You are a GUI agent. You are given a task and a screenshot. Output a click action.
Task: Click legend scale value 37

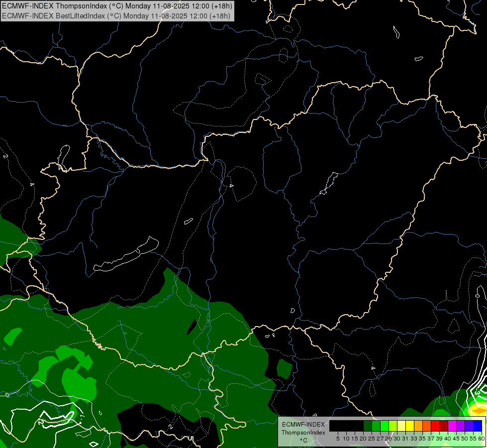(431, 439)
